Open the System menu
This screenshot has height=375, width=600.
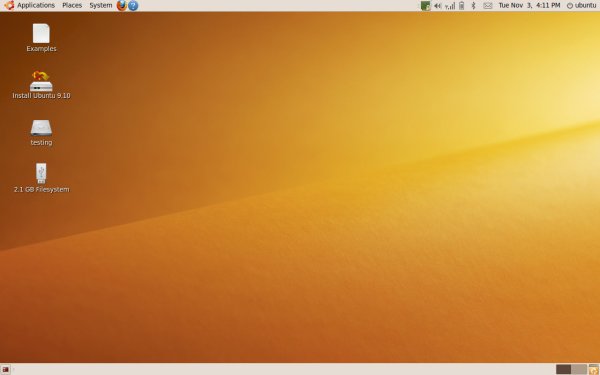coord(101,5)
